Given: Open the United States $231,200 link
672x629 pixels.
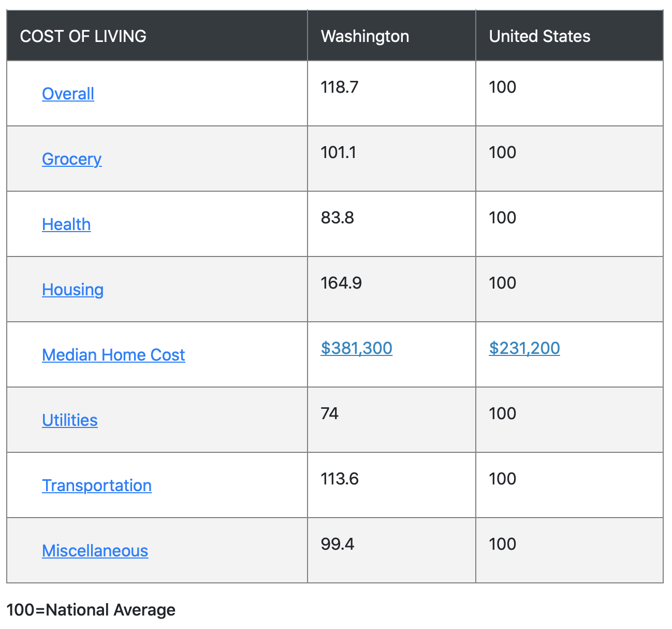Looking at the screenshot, I should 524,348.
